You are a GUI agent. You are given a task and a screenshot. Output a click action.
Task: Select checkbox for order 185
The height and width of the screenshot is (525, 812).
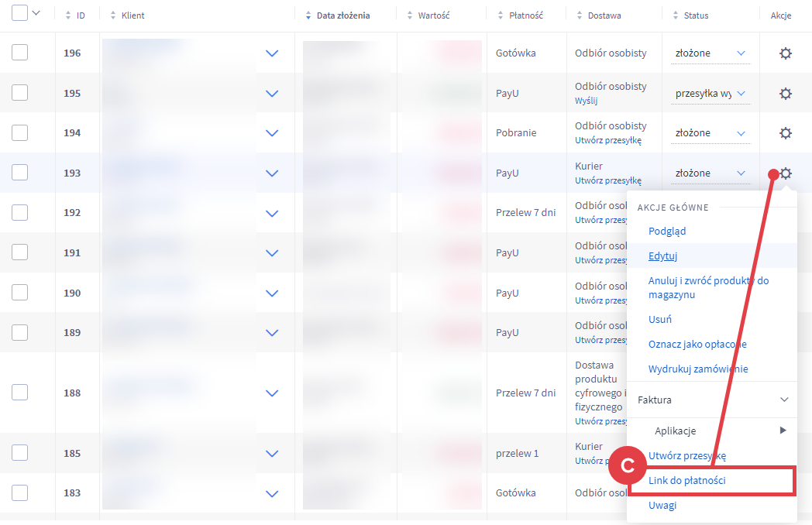tap(19, 453)
